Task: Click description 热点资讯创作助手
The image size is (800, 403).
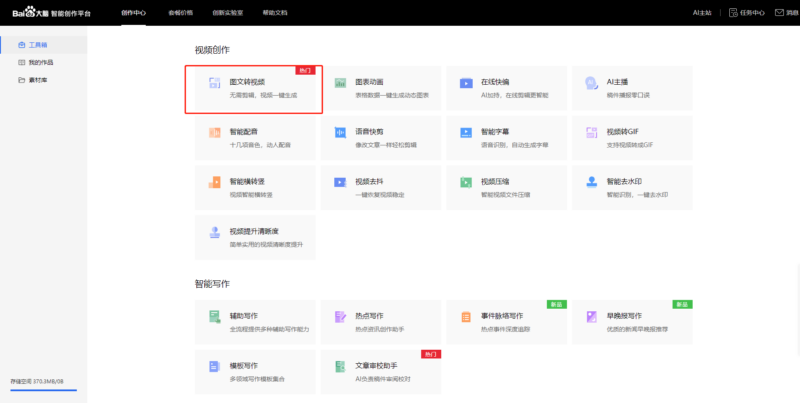Action: [x=380, y=329]
